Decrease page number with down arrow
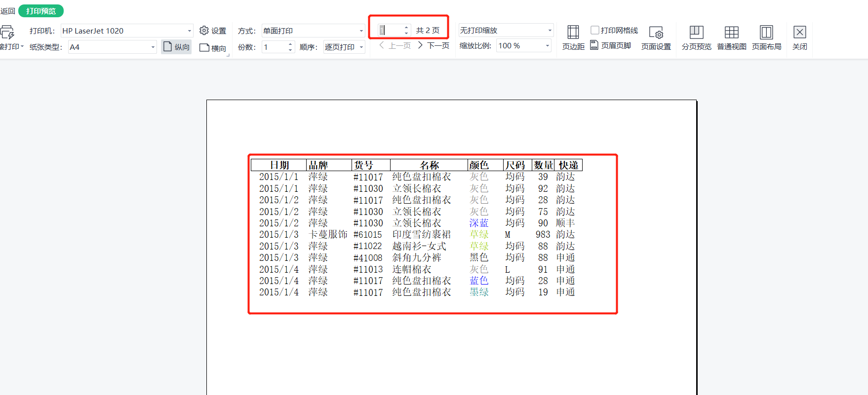The height and width of the screenshot is (395, 868). [406, 33]
